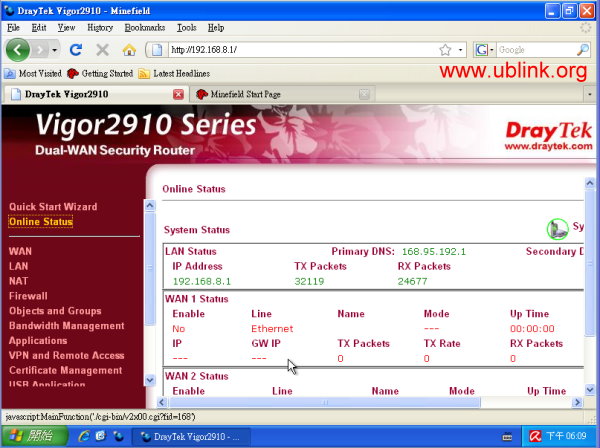Open Bandwidth Management in the sidebar
This screenshot has width=600, height=448.
tap(67, 326)
